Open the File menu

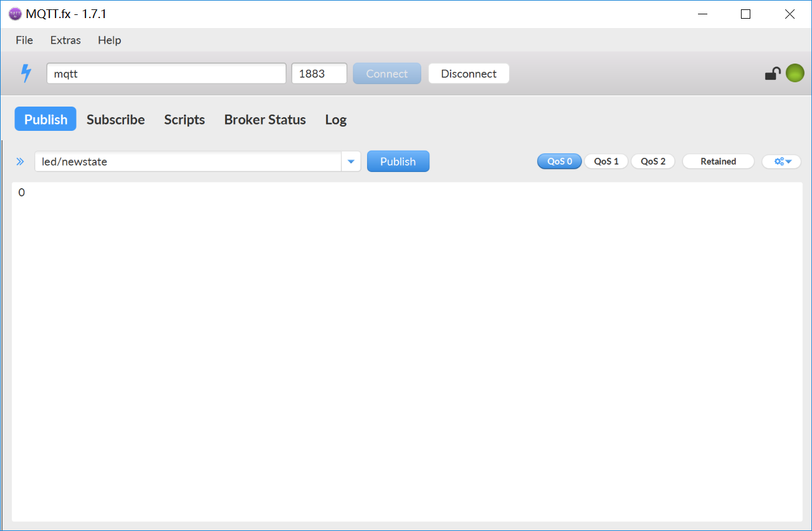[x=24, y=40]
